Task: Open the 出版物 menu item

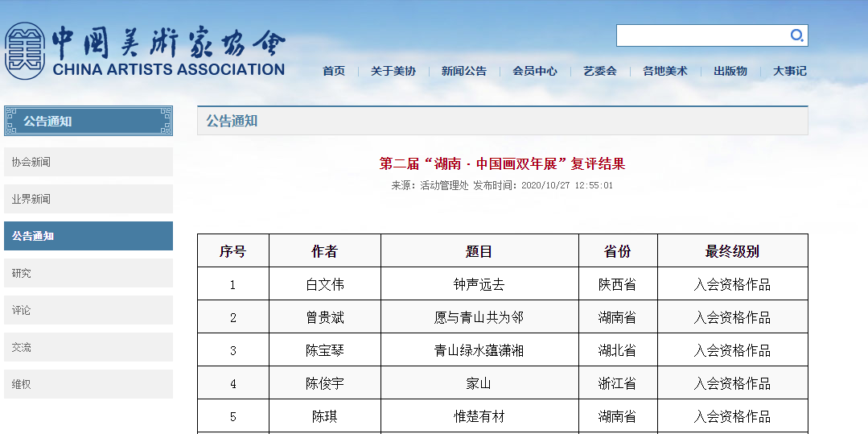Action: pyautogui.click(x=730, y=71)
